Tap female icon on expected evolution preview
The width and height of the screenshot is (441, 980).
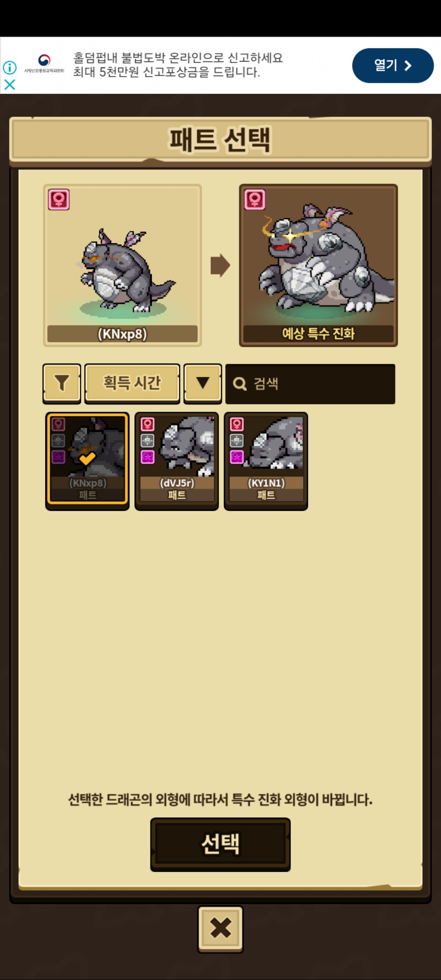click(255, 199)
